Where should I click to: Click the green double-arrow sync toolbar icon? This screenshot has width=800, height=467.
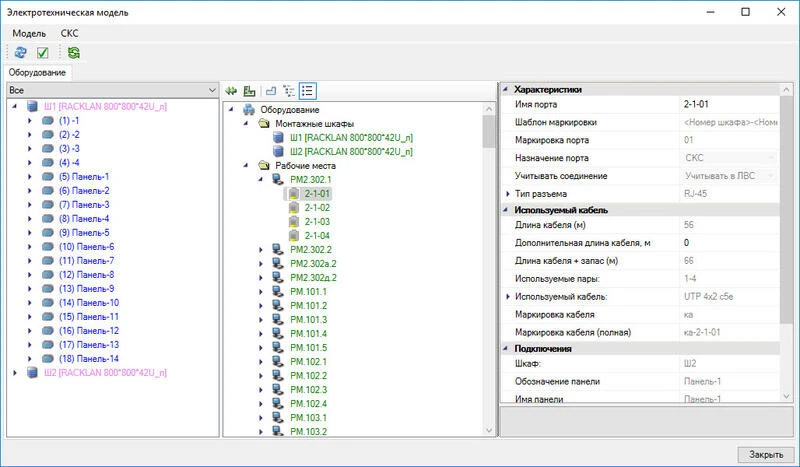click(74, 53)
